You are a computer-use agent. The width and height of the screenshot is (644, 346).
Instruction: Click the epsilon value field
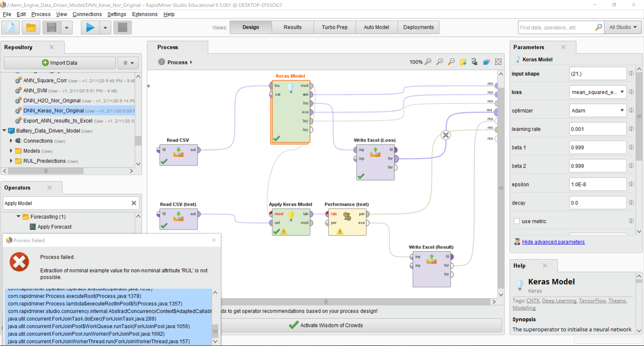click(598, 184)
